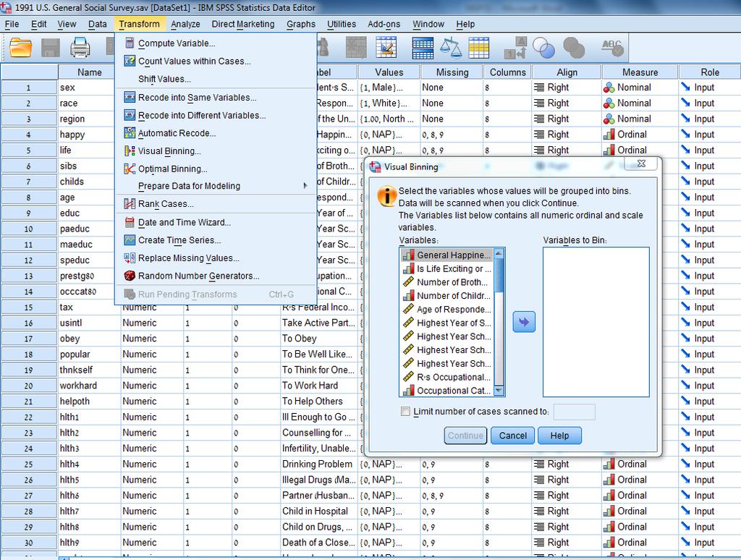Choose Rank Cases menu entry
This screenshot has width=741, height=560.
point(216,204)
